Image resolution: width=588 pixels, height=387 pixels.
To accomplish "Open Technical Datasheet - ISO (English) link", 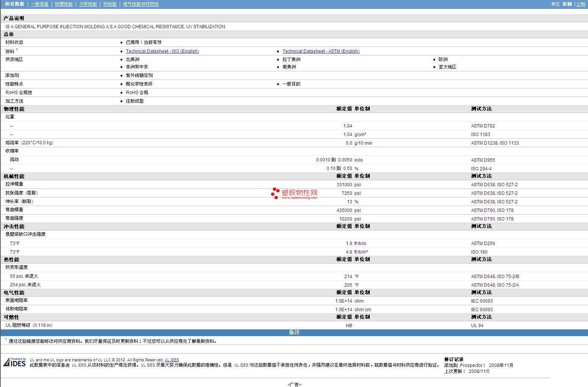I will coord(162,51).
